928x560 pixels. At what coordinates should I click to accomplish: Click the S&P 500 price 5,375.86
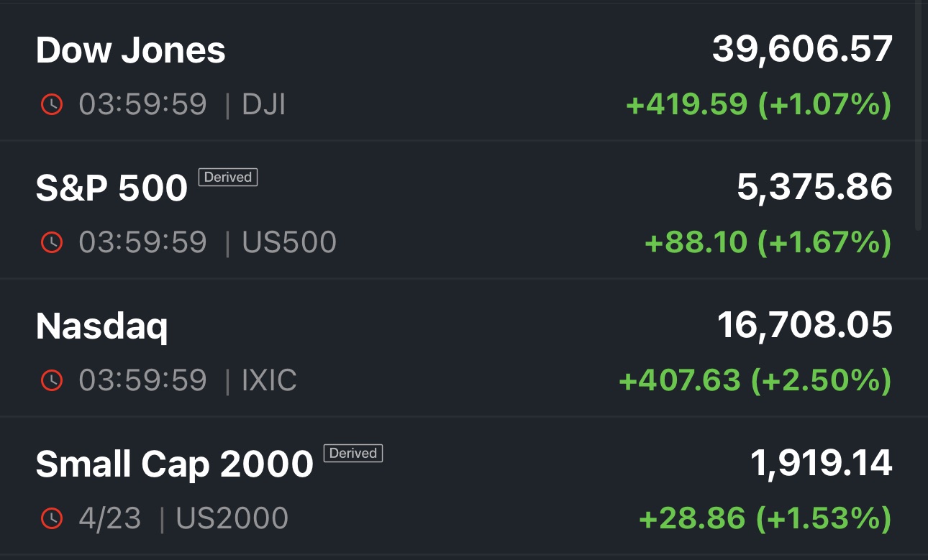pyautogui.click(x=814, y=187)
